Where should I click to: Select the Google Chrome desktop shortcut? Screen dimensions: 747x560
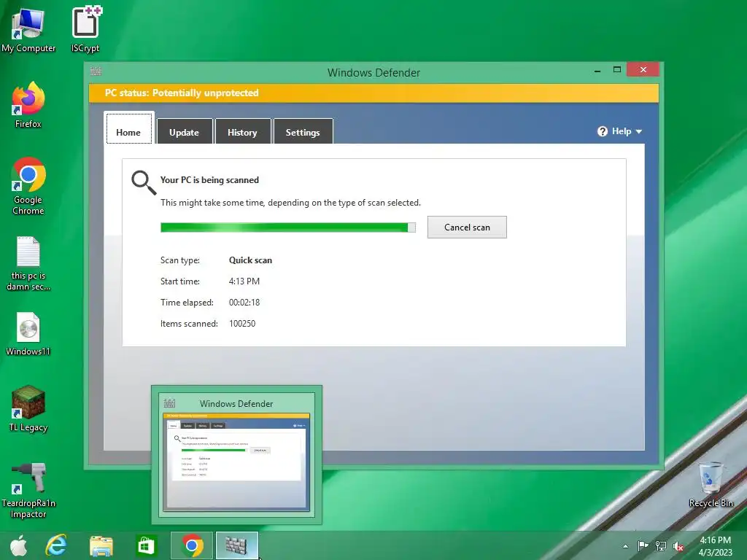point(28,186)
